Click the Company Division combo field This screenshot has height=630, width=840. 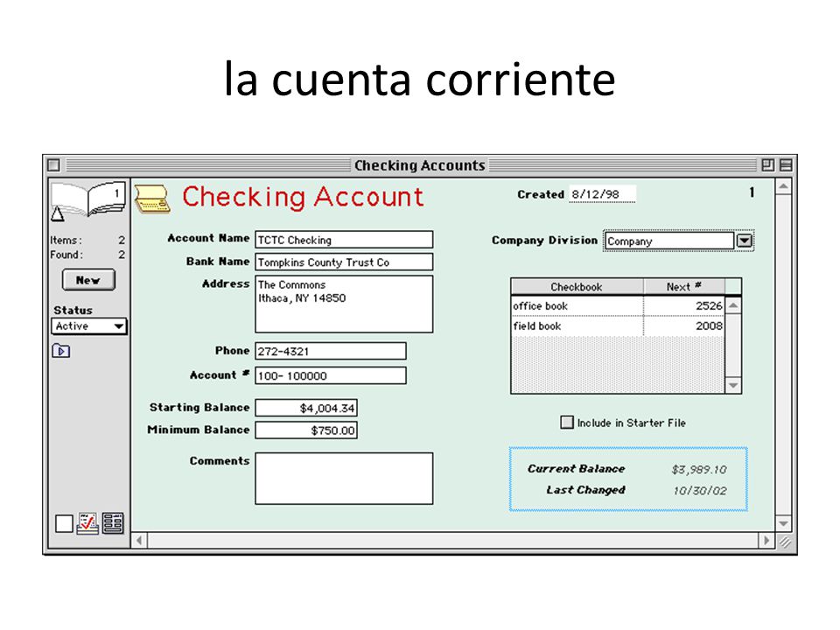pos(669,241)
